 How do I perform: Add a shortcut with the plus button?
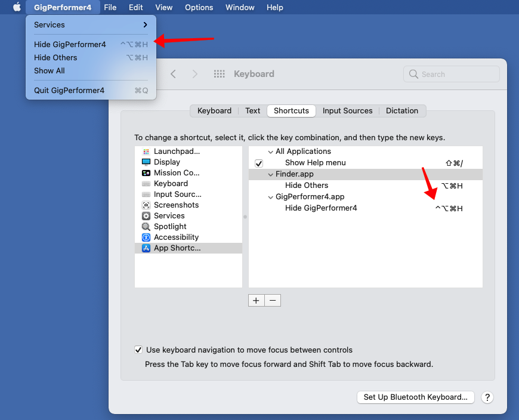(256, 301)
